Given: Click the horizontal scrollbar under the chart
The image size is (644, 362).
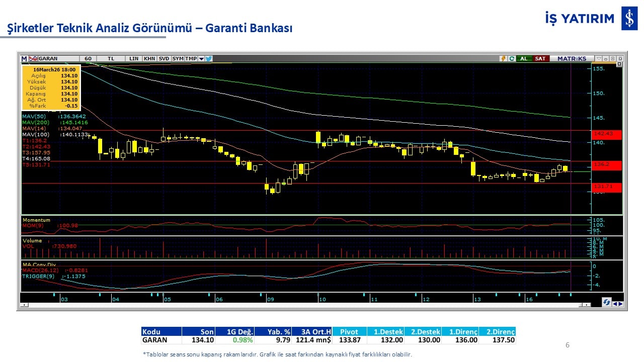Looking at the screenshot, I should [x=302, y=305].
